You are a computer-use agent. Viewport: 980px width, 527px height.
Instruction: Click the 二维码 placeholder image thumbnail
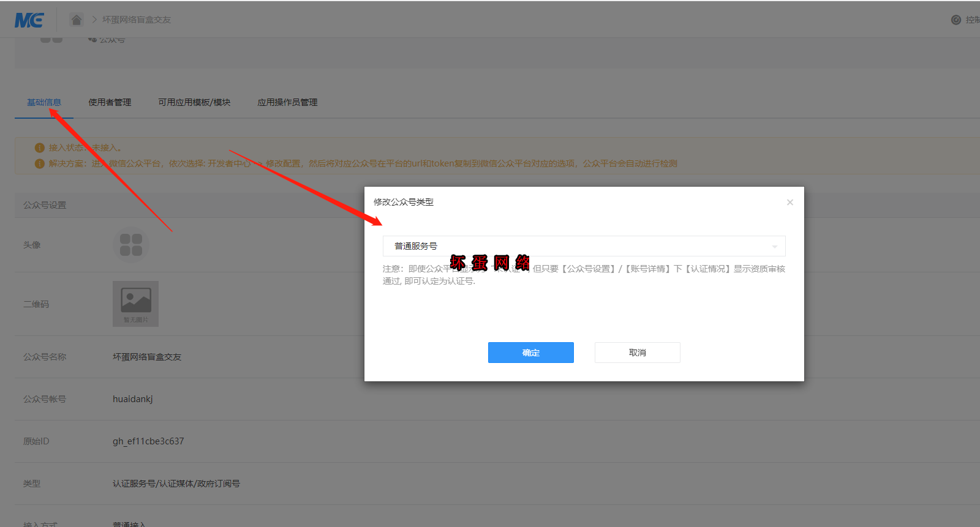point(135,304)
